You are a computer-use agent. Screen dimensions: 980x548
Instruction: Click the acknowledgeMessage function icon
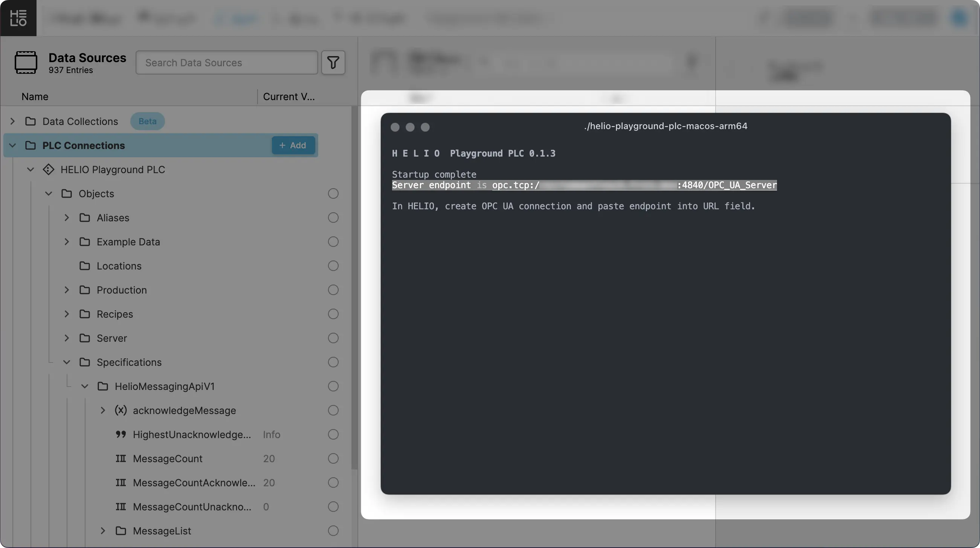pos(121,410)
